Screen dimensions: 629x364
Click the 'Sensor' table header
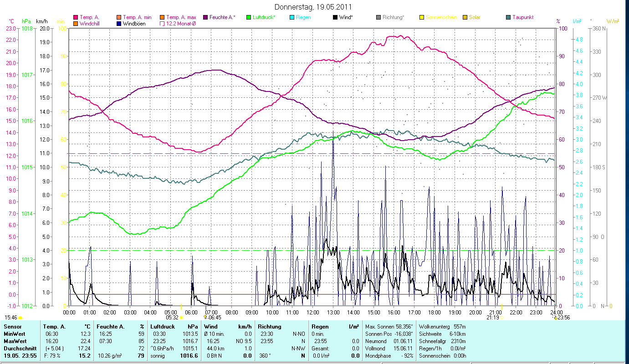tap(12, 327)
